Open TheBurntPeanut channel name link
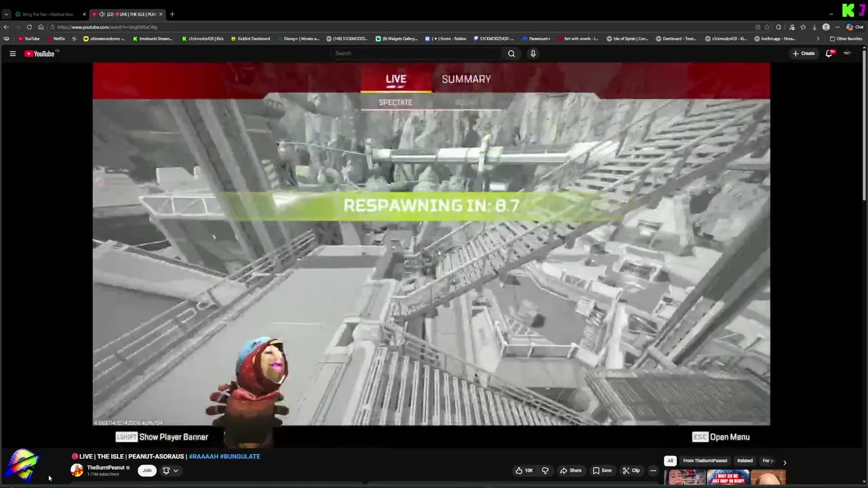 106,468
